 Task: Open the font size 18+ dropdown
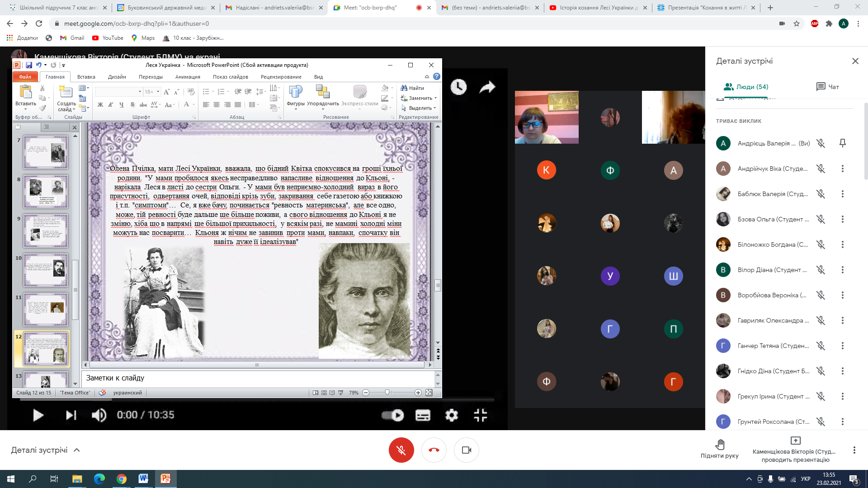[158, 92]
